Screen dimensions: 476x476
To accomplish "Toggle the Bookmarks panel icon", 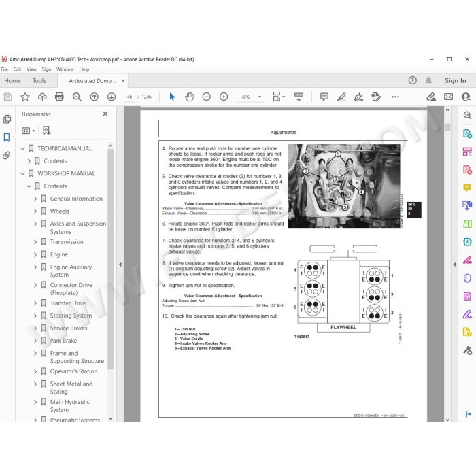I will 7,137.
